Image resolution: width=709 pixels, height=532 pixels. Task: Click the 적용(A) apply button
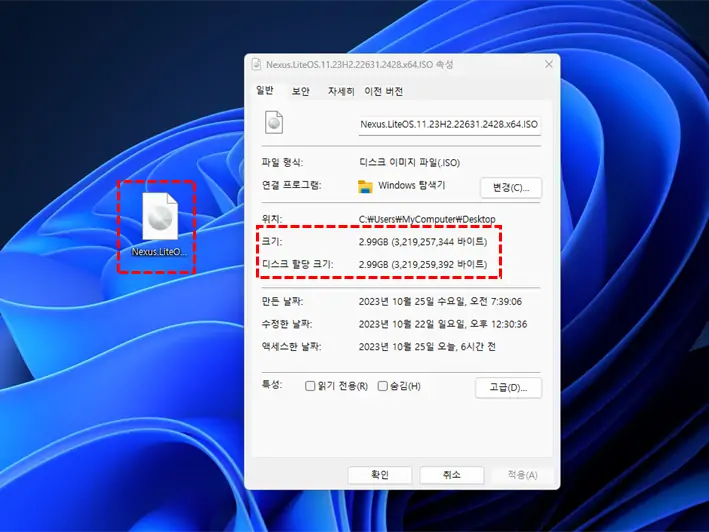click(522, 475)
